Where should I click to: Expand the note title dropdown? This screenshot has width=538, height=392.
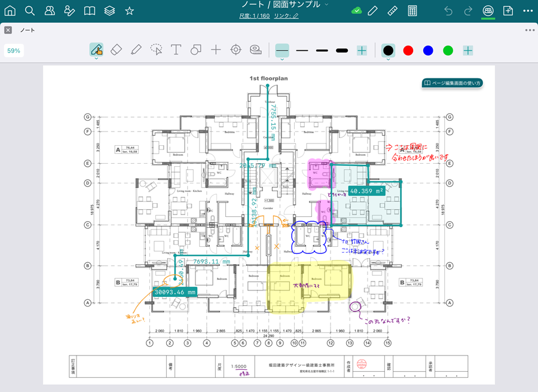(x=326, y=5)
